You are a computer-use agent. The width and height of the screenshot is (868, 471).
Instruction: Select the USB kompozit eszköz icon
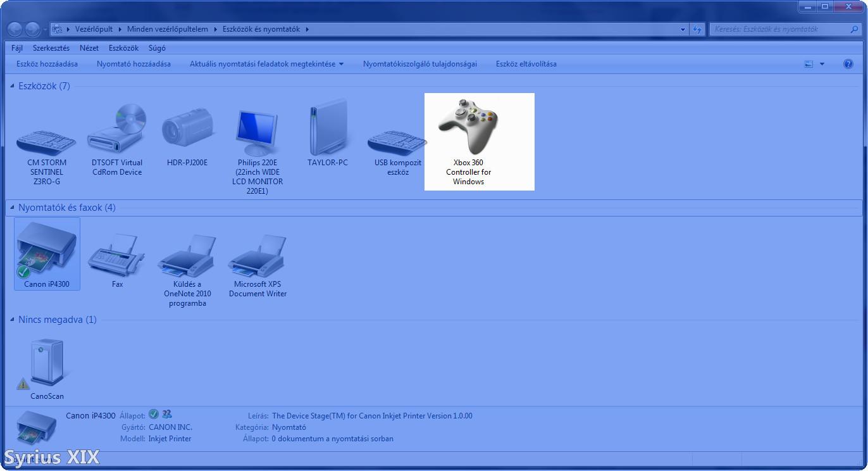pyautogui.click(x=398, y=152)
